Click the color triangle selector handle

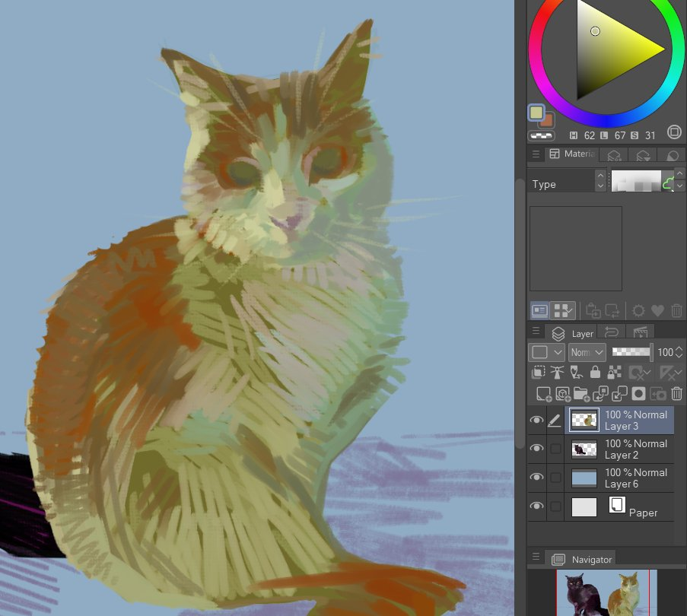pos(595,31)
